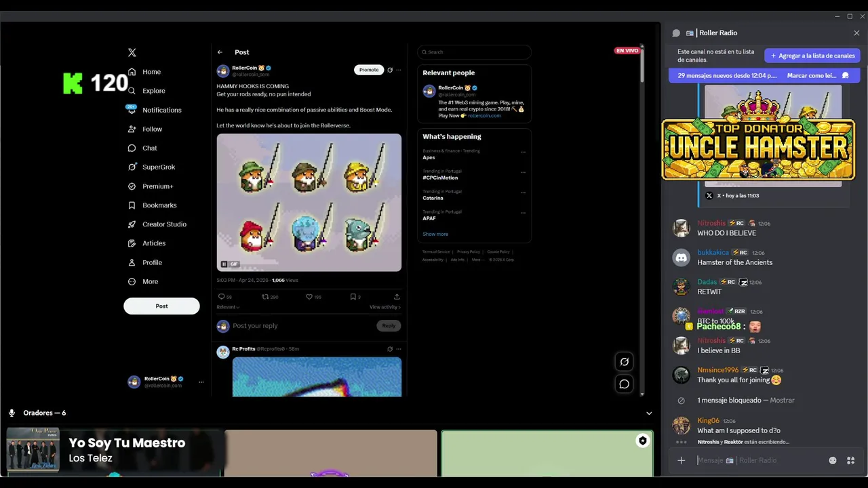This screenshot has height=488, width=868.
Task: Click the EN VIVO live badge
Action: click(627, 51)
